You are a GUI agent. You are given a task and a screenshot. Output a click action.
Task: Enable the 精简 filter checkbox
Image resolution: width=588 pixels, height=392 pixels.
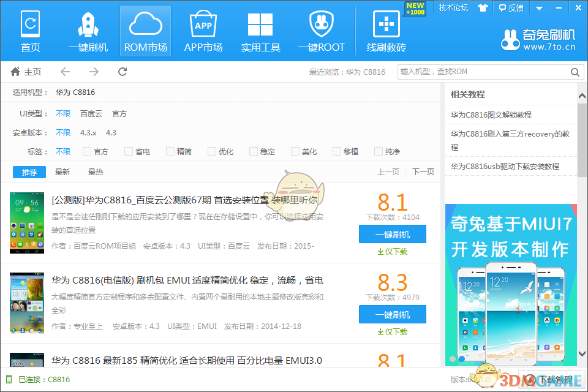coord(170,151)
